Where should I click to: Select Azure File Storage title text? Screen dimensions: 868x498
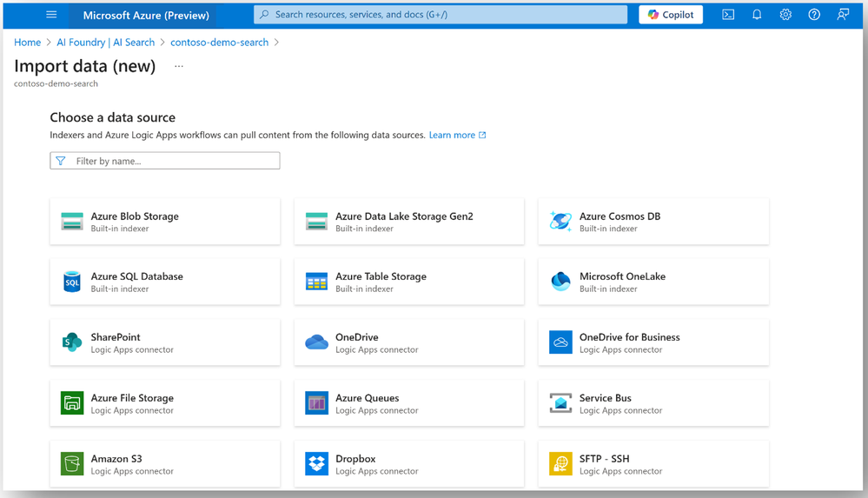[132, 398]
